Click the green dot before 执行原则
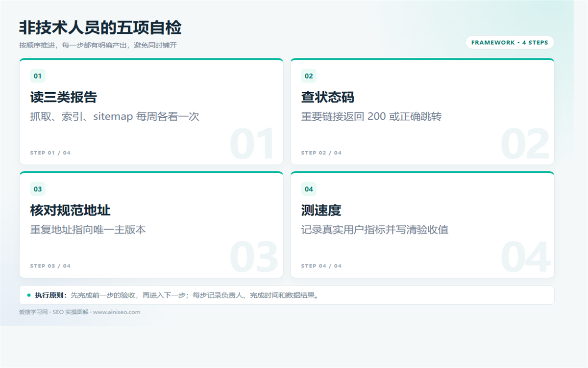This screenshot has width=588, height=368. (x=29, y=295)
